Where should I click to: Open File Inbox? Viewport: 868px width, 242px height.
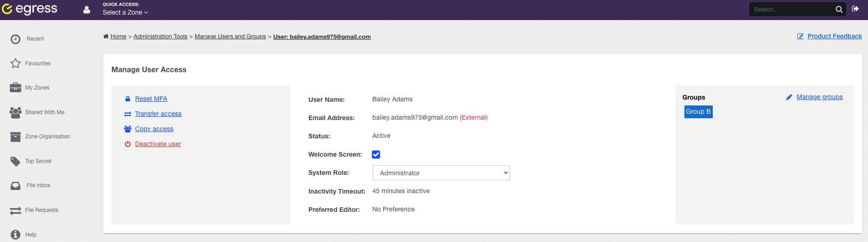(x=38, y=185)
